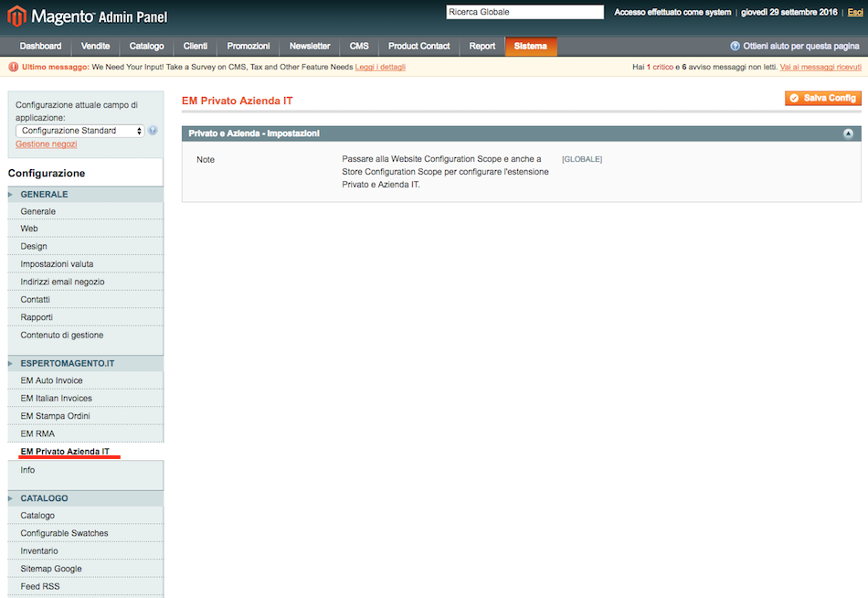Select Web in configuration sidebar
Image resolution: width=868 pixels, height=598 pixels.
[85, 229]
